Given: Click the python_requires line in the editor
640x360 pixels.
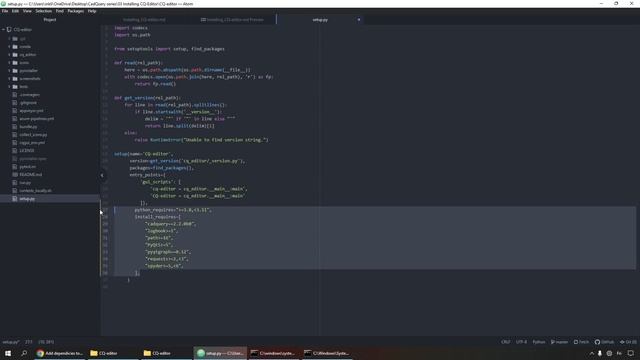Looking at the screenshot, I should point(173,210).
